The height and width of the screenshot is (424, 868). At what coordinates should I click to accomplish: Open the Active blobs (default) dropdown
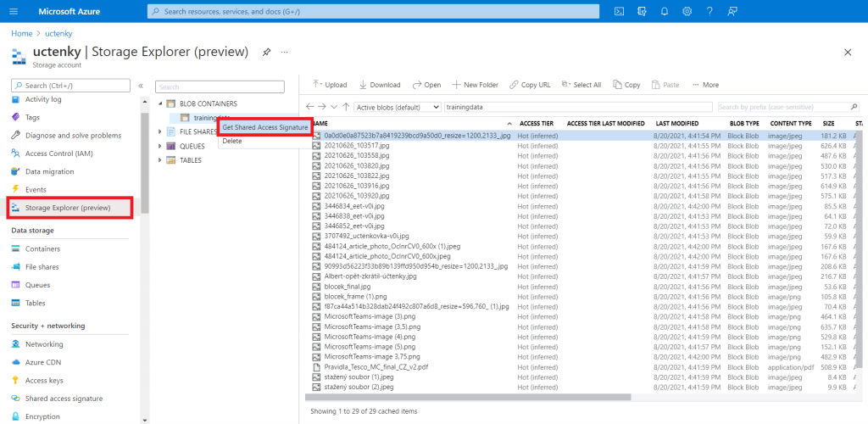pos(398,108)
